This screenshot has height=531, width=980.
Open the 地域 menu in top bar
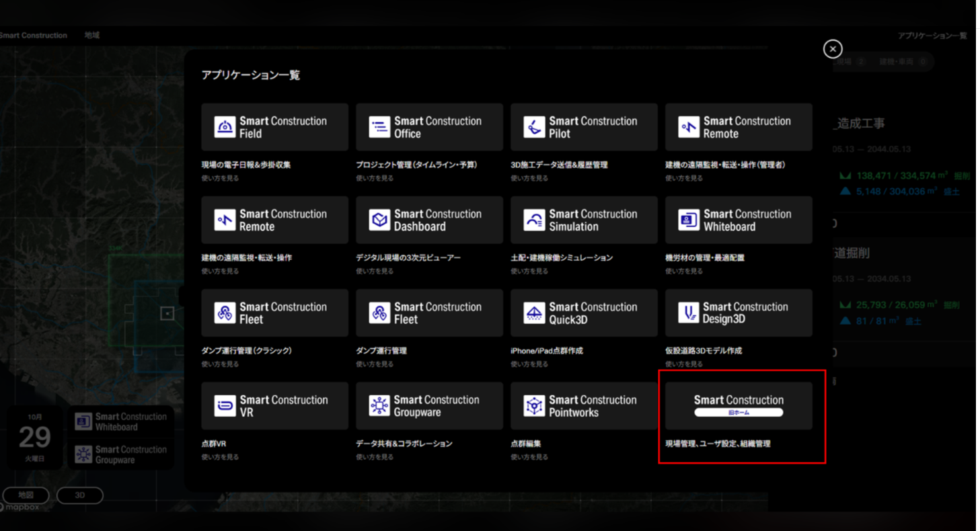click(x=92, y=35)
